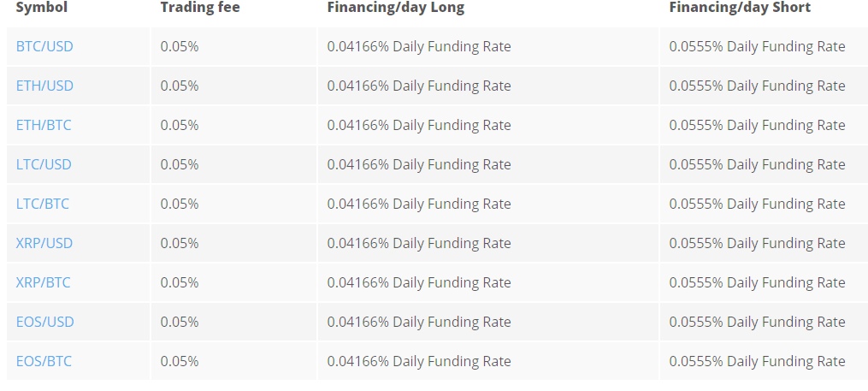Click the EOS/USD trading fee cell
The width and height of the screenshot is (868, 391).
[x=180, y=322]
